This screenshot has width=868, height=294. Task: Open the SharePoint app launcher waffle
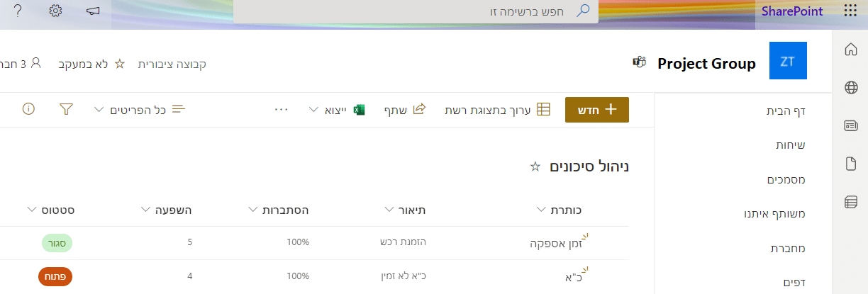pos(850,11)
